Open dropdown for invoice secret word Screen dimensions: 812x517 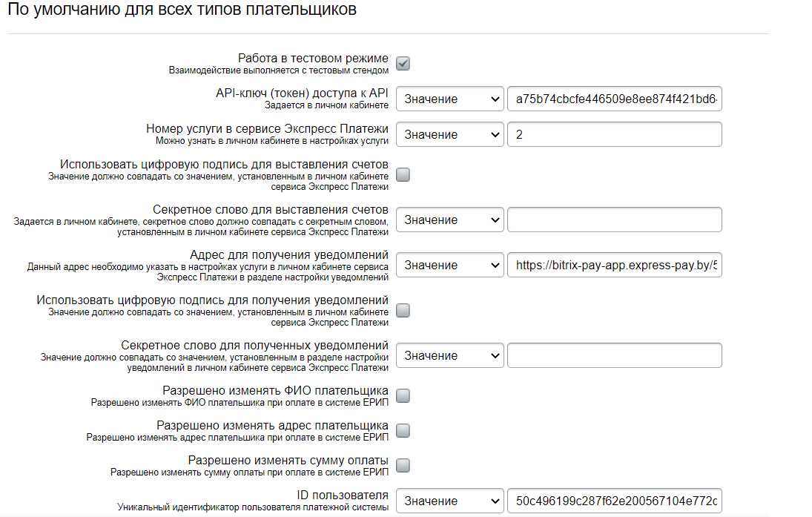(x=450, y=220)
